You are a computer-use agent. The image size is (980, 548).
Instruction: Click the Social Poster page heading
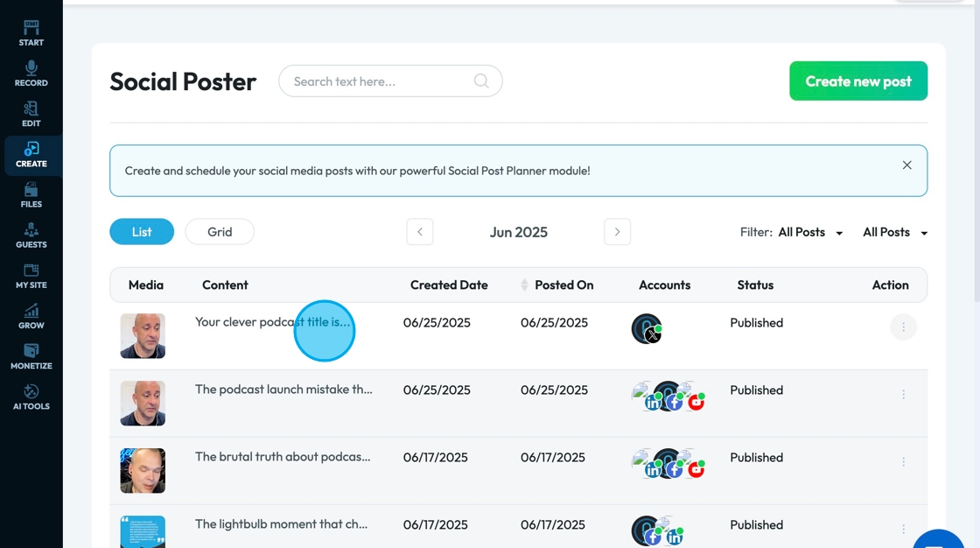(x=183, y=81)
